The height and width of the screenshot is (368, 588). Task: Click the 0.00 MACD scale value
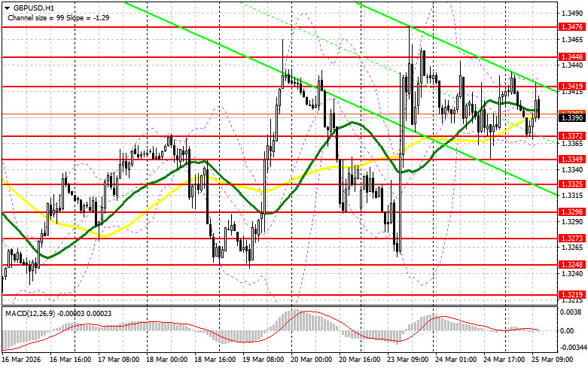click(x=567, y=331)
